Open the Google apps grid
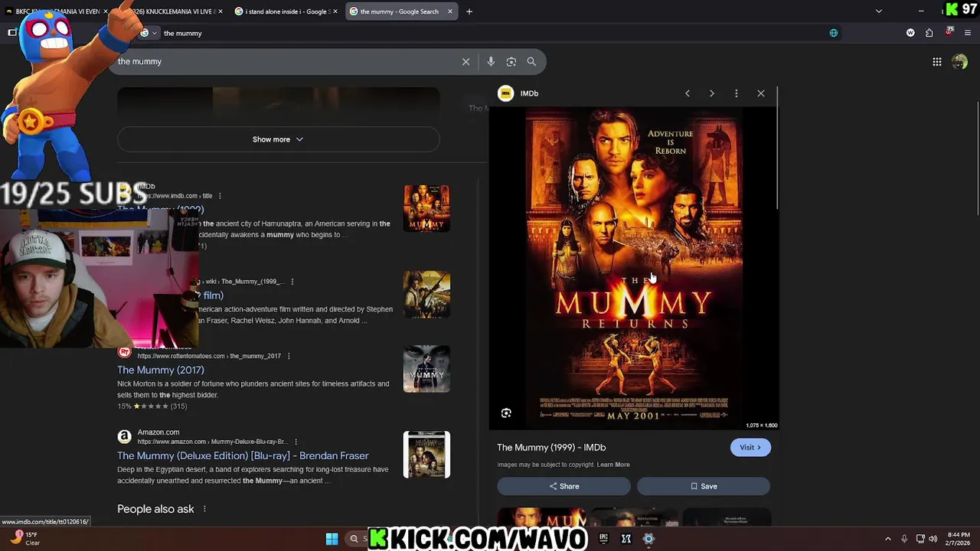 point(937,62)
